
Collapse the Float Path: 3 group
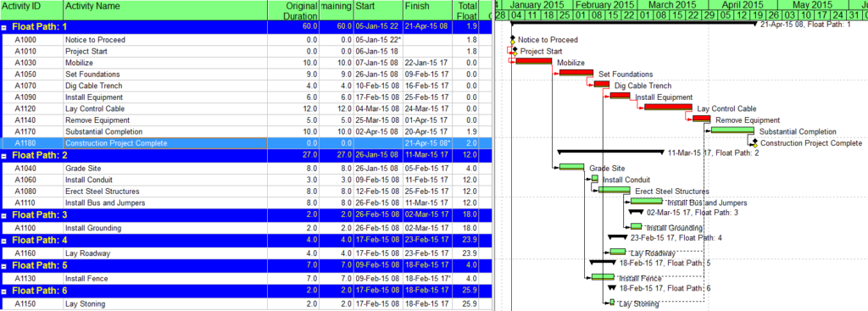tap(4, 214)
